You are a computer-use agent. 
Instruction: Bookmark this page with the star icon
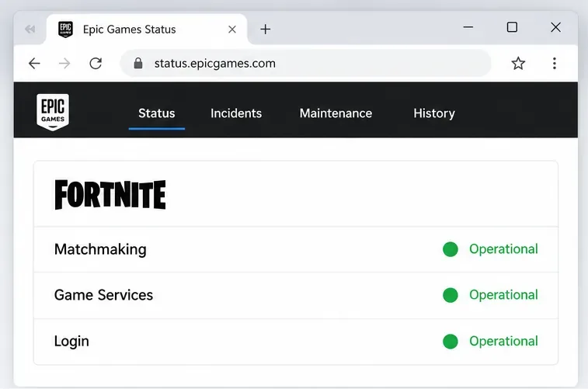[x=518, y=64]
